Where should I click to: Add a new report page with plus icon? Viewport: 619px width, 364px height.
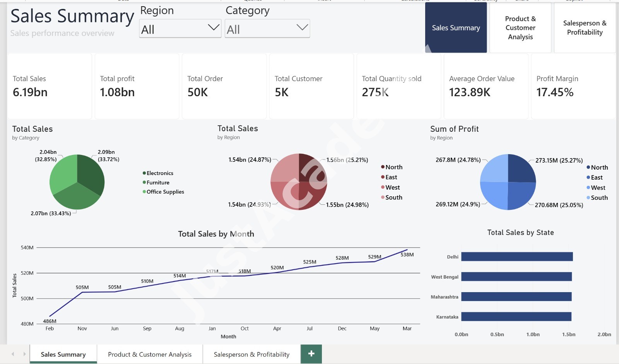(311, 354)
